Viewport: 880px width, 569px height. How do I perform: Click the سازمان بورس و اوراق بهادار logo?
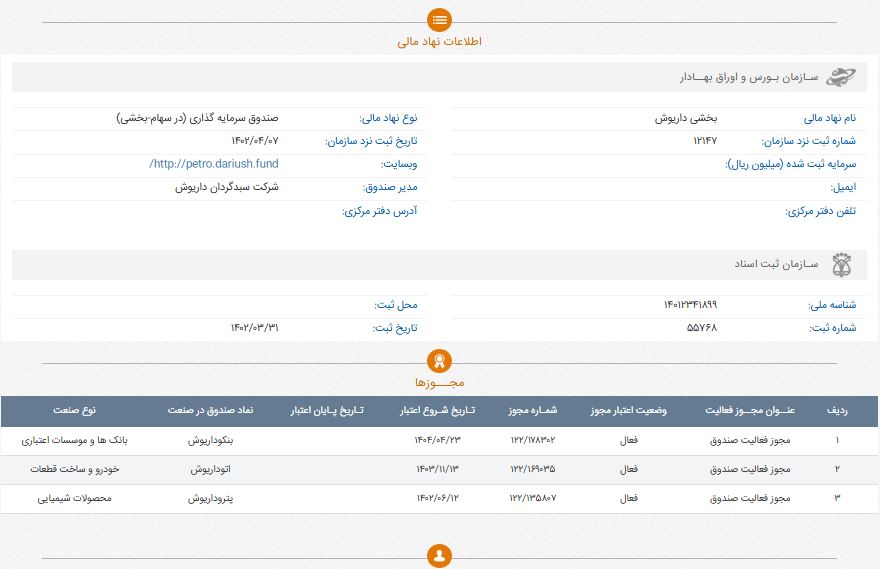pyautogui.click(x=841, y=77)
